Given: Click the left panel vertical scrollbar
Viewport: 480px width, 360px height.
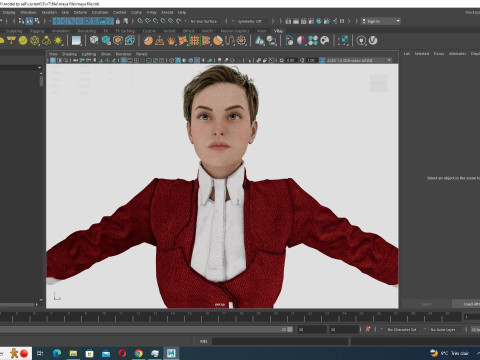Looking at the screenshot, I should tap(41, 80).
